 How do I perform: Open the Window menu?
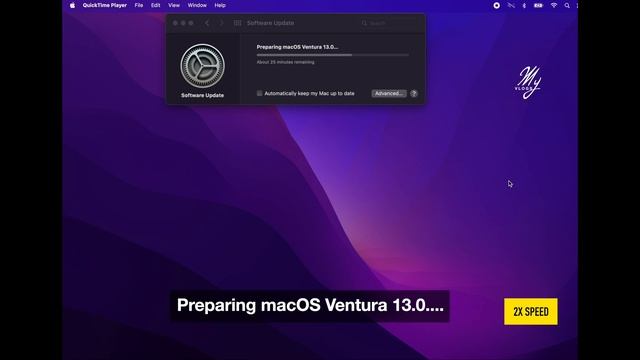point(197,5)
